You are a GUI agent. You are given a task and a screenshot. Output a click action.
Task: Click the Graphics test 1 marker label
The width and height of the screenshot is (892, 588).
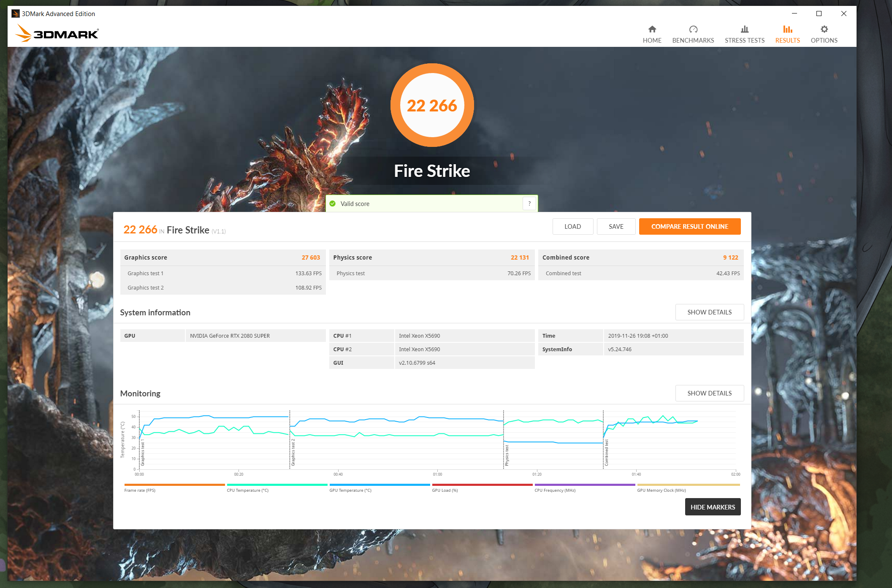pos(143,453)
